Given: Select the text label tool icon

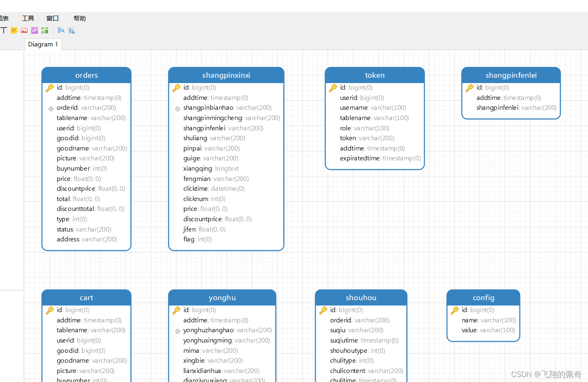Looking at the screenshot, I should tap(3, 30).
